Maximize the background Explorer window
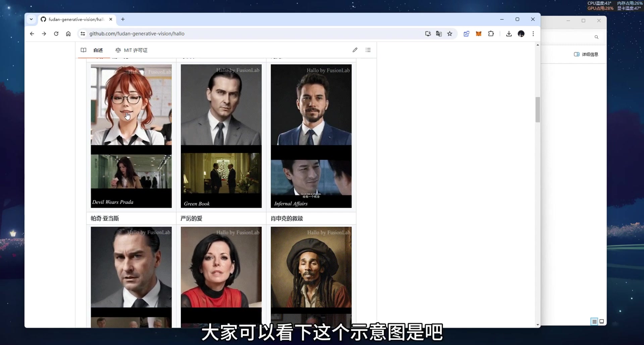 pos(583,20)
